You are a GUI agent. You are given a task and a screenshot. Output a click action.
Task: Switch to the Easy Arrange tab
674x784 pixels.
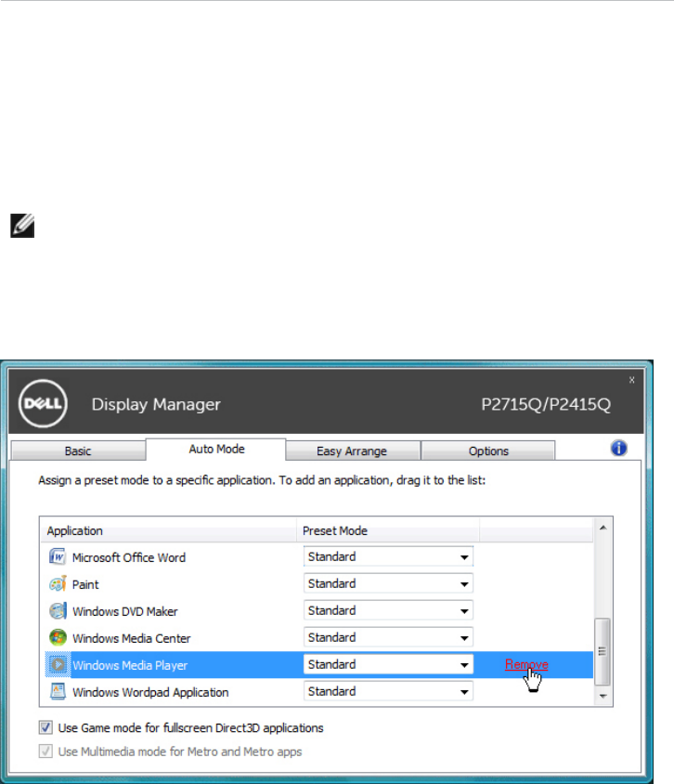[x=352, y=451]
